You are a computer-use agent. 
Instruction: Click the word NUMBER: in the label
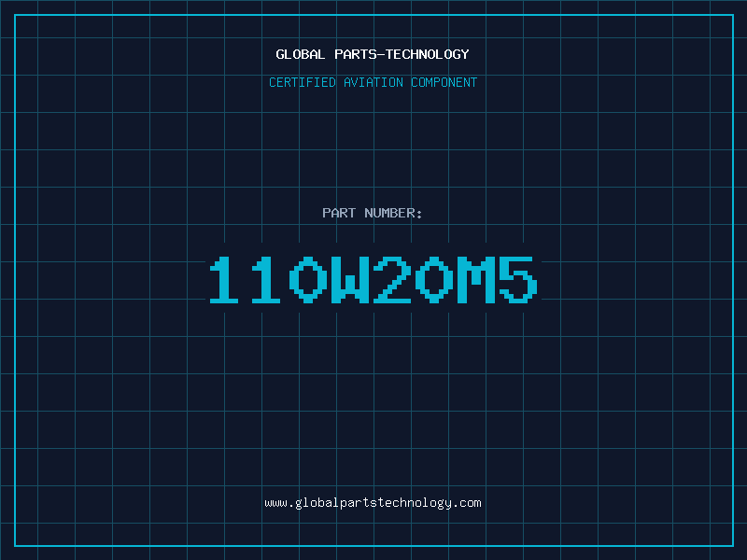tap(393, 213)
